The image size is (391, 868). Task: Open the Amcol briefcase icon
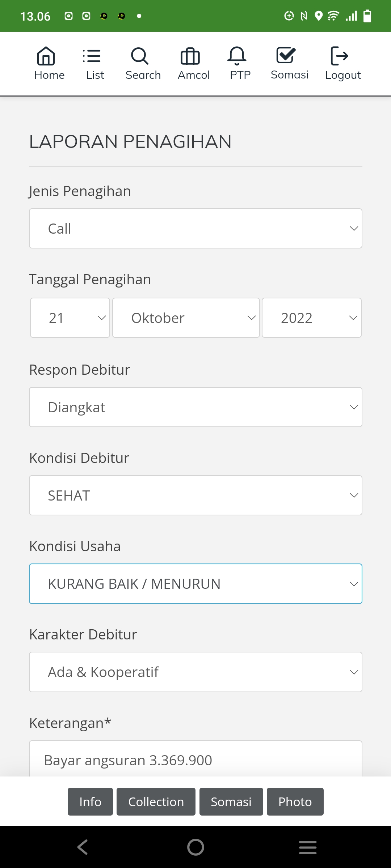pos(190,56)
